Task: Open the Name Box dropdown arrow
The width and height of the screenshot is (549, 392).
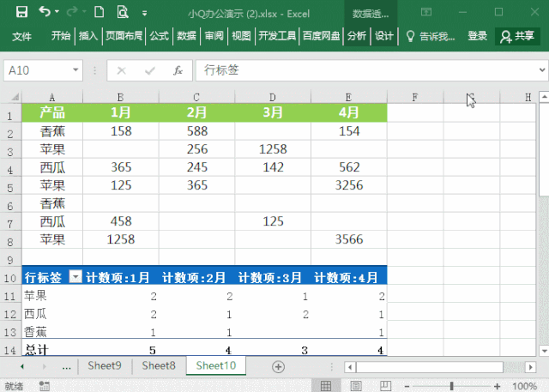Action: coord(75,70)
